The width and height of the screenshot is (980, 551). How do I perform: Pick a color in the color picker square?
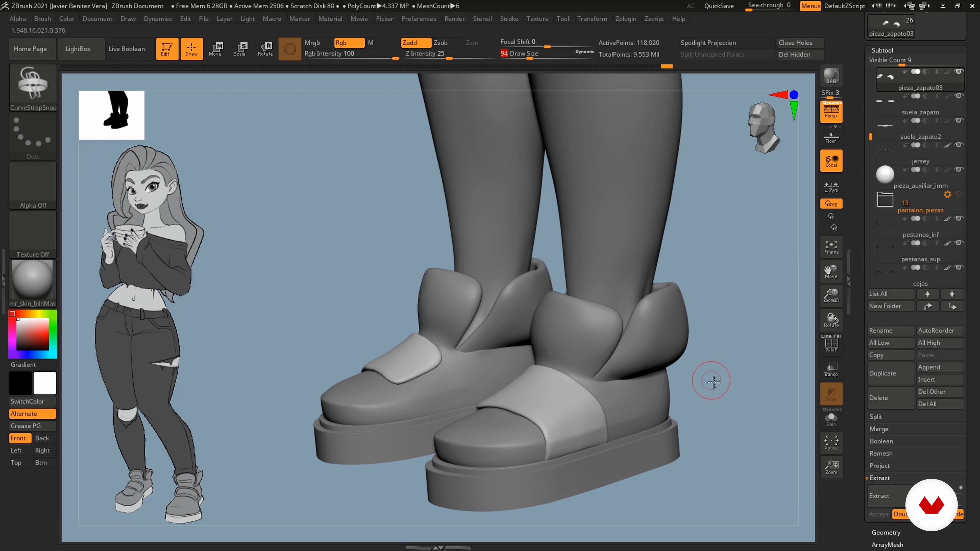click(32, 334)
